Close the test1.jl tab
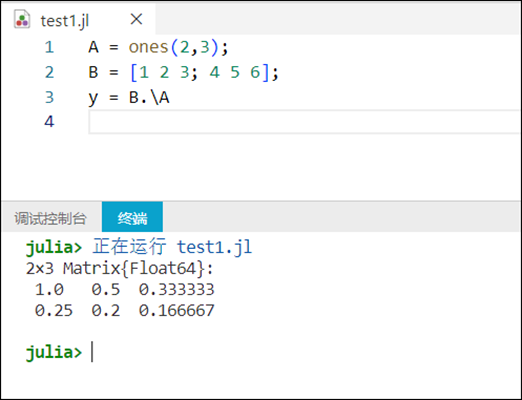Image resolution: width=522 pixels, height=400 pixels. (x=136, y=19)
